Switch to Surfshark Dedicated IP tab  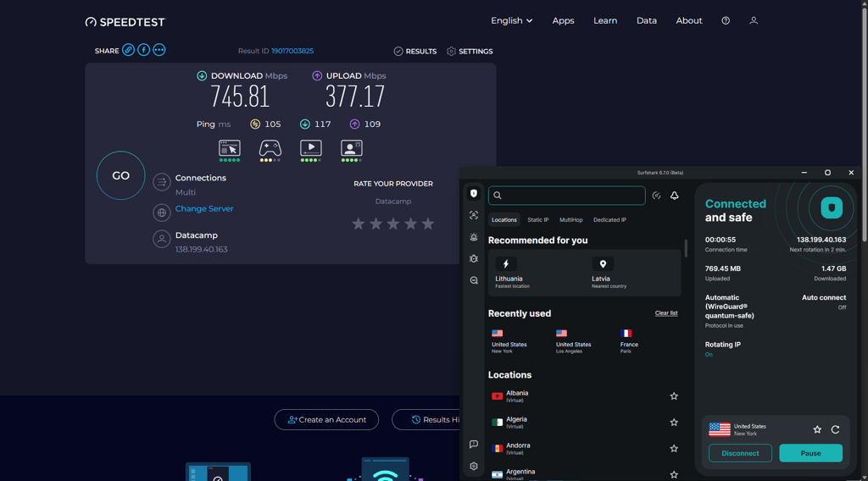(x=609, y=219)
